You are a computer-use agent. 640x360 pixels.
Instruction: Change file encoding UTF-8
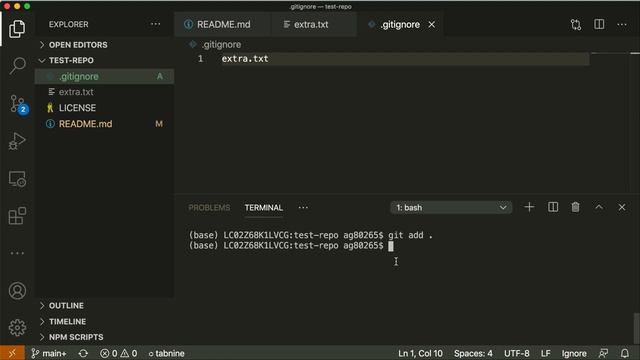click(x=516, y=353)
